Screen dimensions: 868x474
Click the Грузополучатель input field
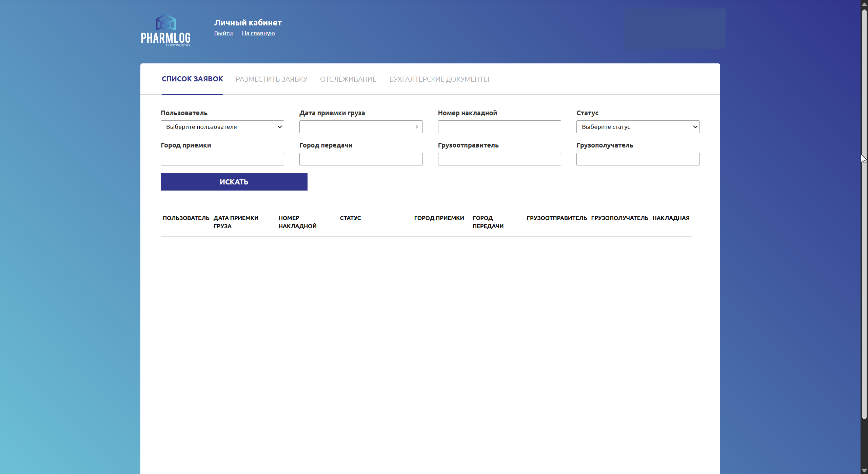click(638, 159)
